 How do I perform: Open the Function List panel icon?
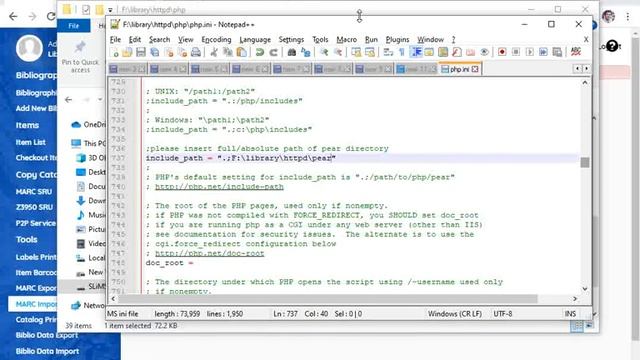457,52
